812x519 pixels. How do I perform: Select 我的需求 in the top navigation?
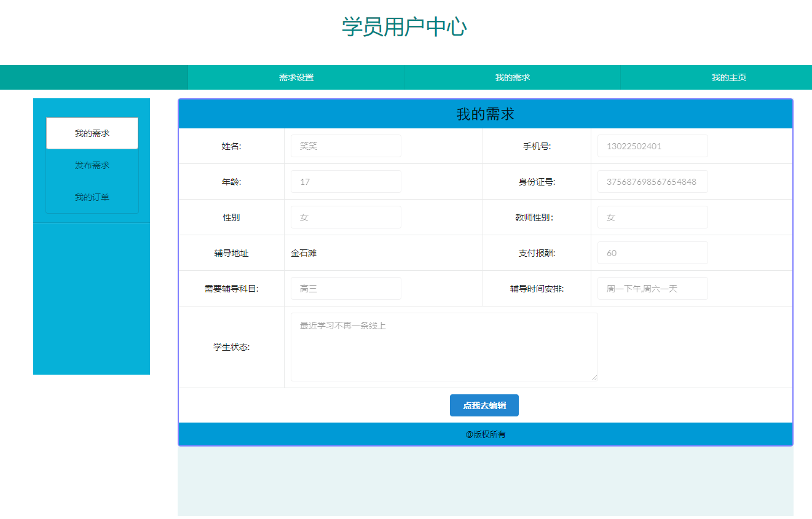click(513, 77)
